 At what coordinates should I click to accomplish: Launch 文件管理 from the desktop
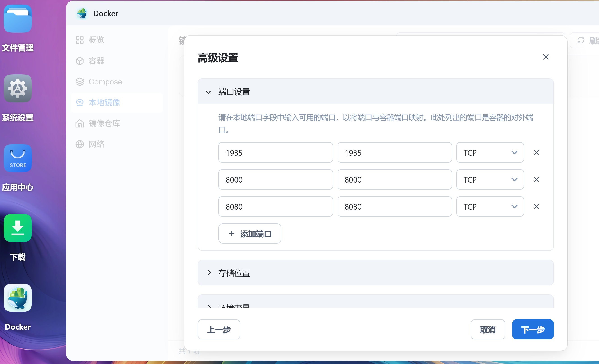tap(17, 19)
